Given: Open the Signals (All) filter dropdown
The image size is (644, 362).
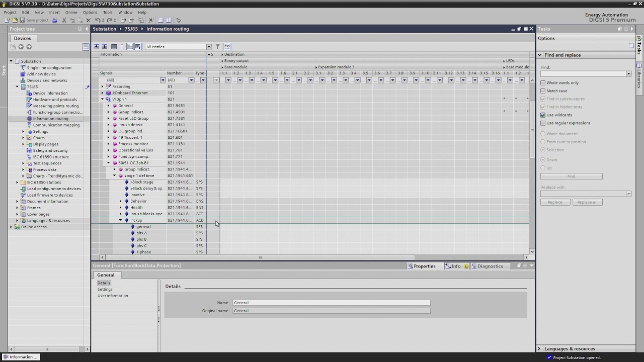Looking at the screenshot, I should (163, 80).
